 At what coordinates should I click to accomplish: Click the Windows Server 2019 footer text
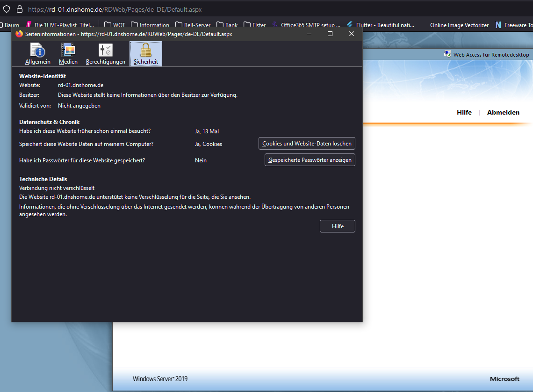[160, 379]
